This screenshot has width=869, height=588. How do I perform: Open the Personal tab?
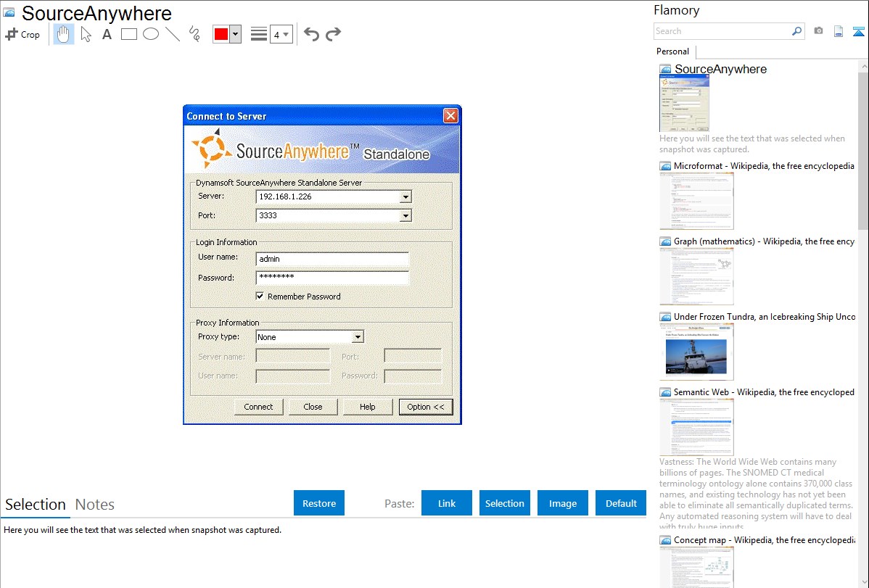pyautogui.click(x=672, y=51)
